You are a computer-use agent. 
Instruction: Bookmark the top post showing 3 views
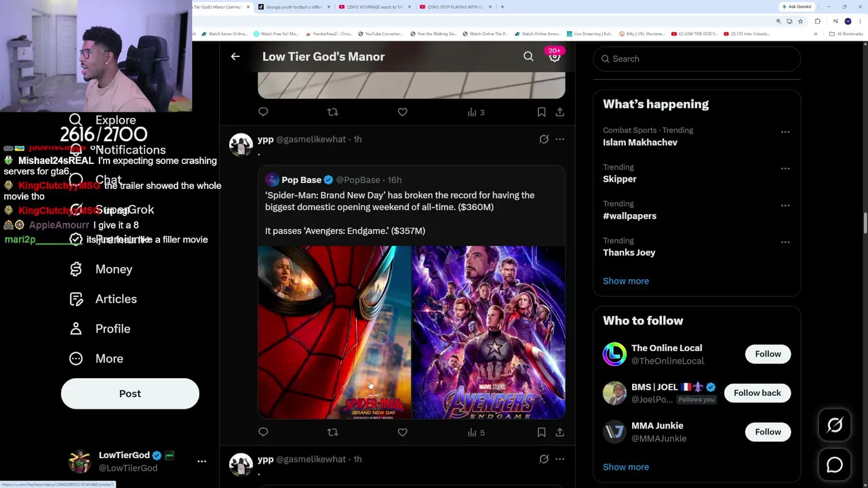click(x=541, y=112)
